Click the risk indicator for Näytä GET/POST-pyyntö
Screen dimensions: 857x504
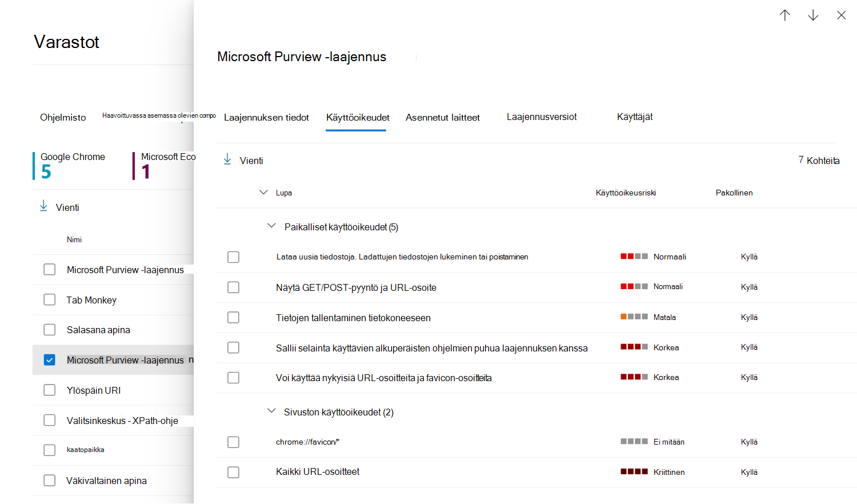pos(634,287)
